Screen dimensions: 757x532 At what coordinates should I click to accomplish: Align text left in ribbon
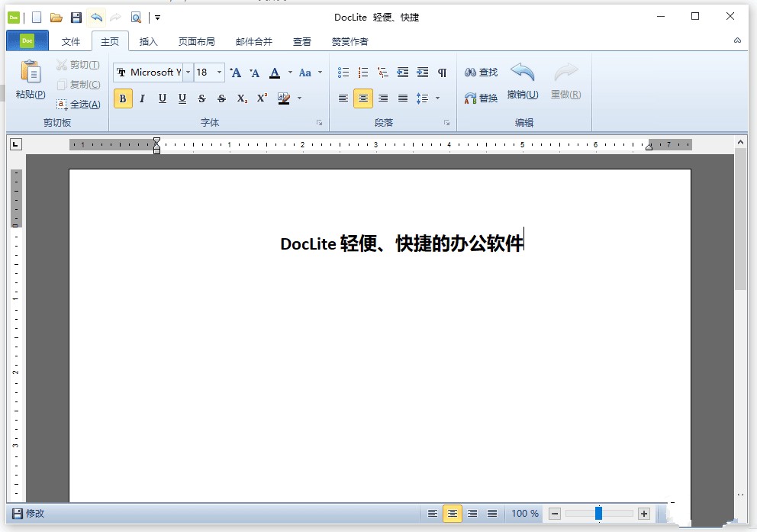(x=343, y=98)
